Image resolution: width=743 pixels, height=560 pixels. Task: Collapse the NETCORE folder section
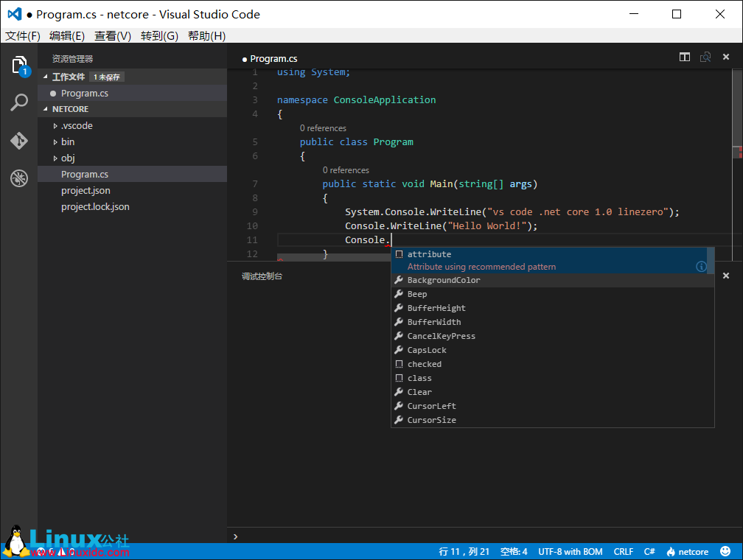coord(46,109)
